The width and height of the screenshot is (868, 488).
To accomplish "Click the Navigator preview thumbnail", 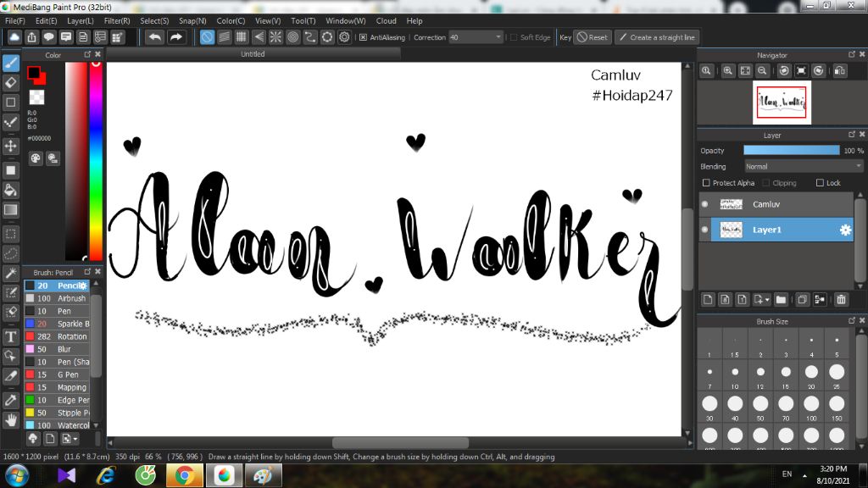I will coord(782,103).
